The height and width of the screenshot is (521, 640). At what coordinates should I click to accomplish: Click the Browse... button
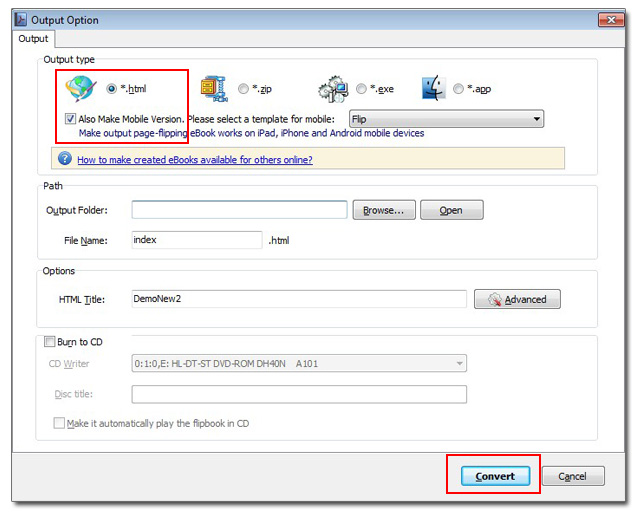tap(384, 210)
